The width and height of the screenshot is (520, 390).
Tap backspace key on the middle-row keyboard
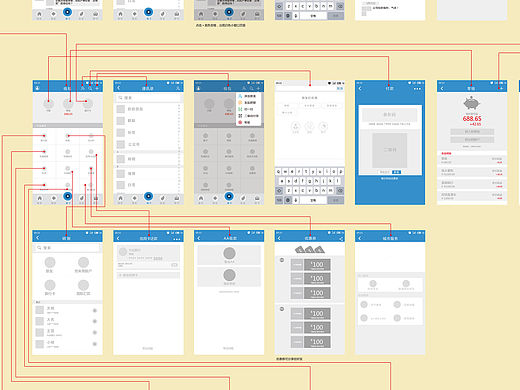click(340, 191)
